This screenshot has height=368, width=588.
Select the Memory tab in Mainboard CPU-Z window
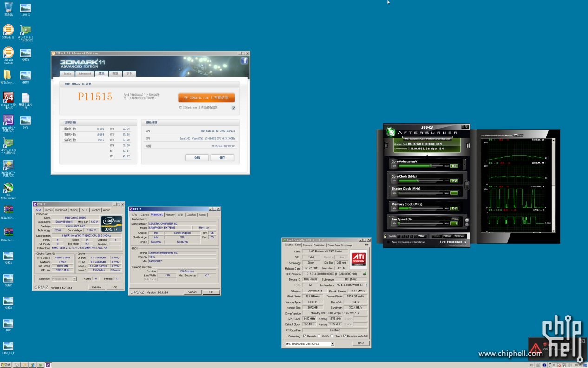170,215
